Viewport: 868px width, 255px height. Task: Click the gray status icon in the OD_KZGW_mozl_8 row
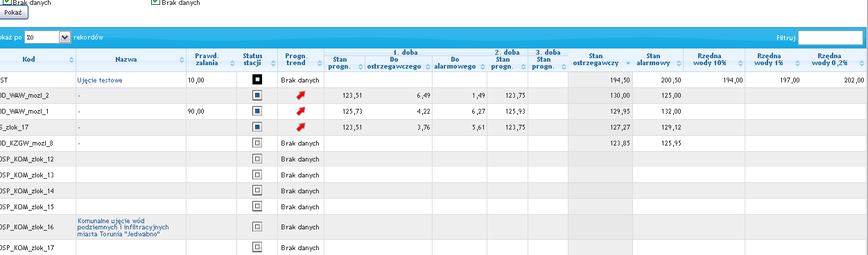pyautogui.click(x=257, y=143)
